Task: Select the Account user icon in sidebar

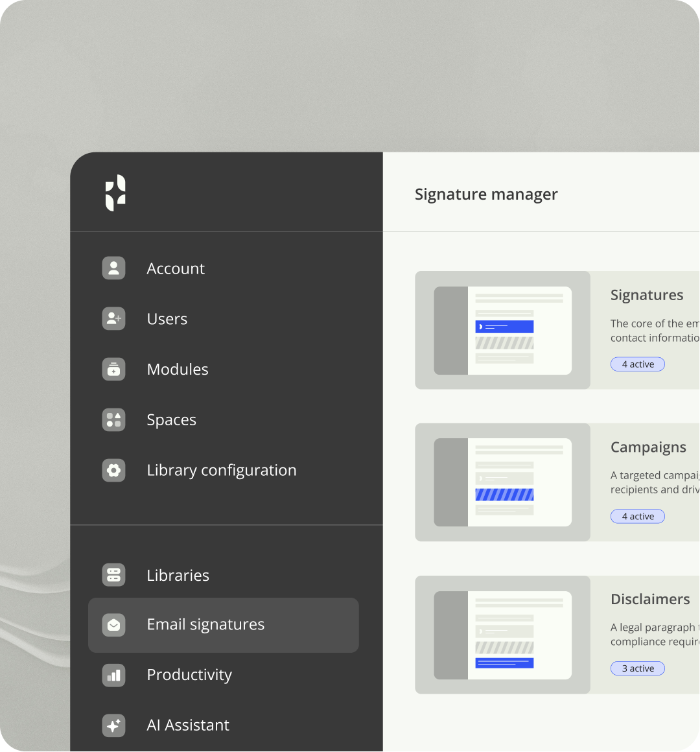Action: tap(113, 268)
